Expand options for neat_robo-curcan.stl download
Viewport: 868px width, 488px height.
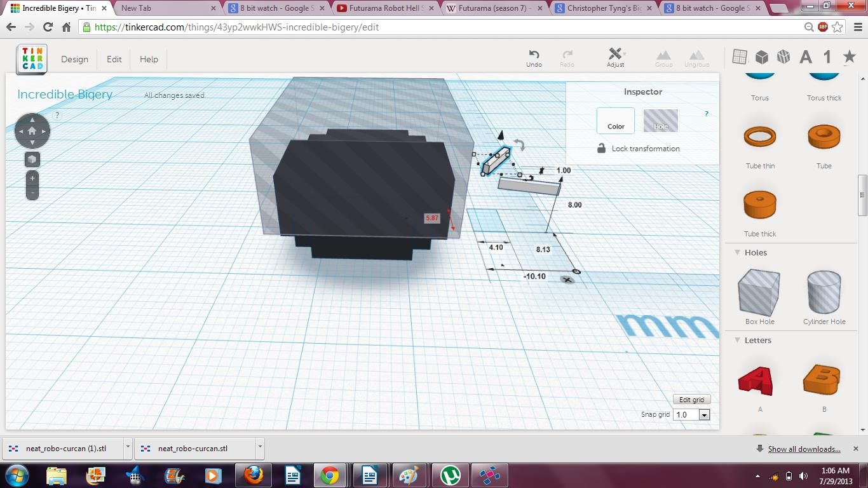(x=259, y=448)
